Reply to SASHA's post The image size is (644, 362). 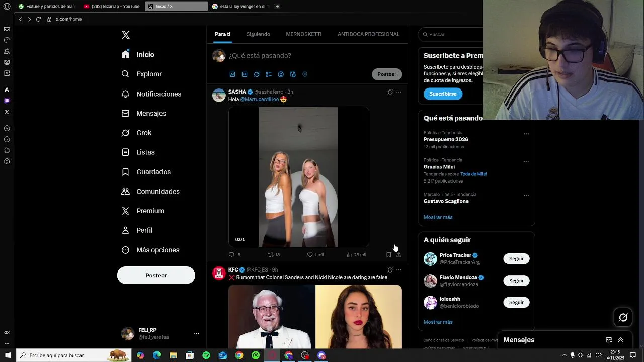pyautogui.click(x=234, y=255)
